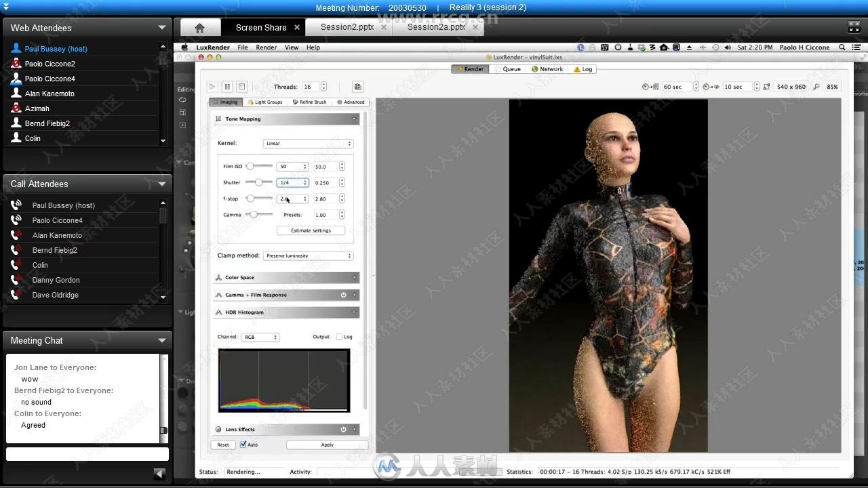Click the volume icon in Mac menu bar

(728, 47)
